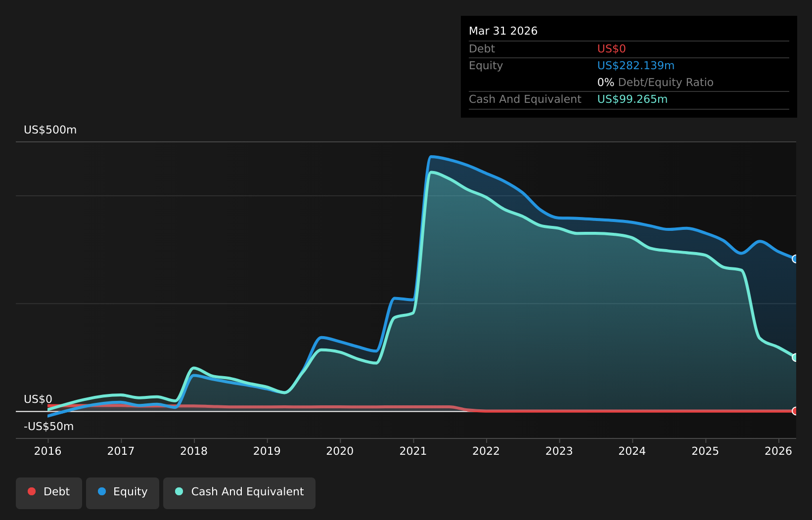Screen dimensions: 812x520
Task: Click the 2020 x-axis label
Action: click(340, 451)
